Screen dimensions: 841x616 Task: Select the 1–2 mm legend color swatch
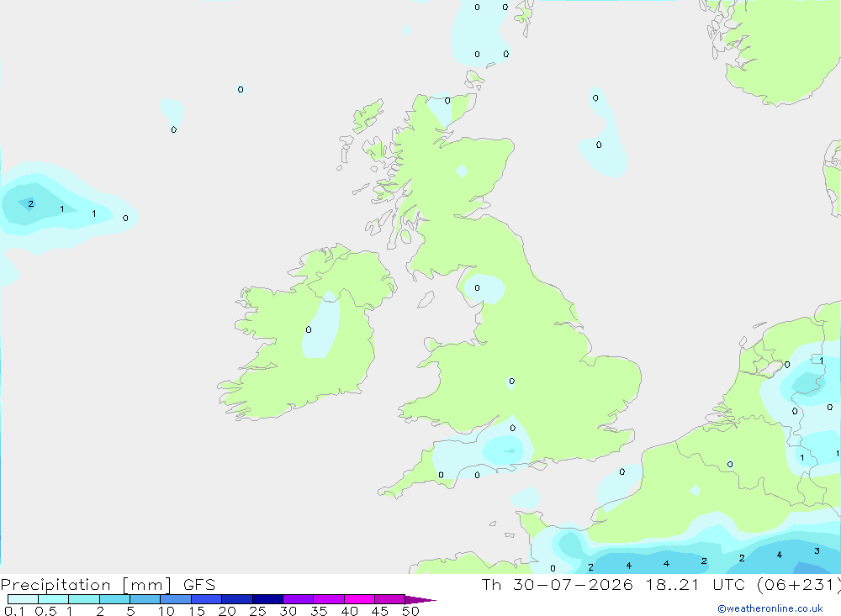(83, 599)
